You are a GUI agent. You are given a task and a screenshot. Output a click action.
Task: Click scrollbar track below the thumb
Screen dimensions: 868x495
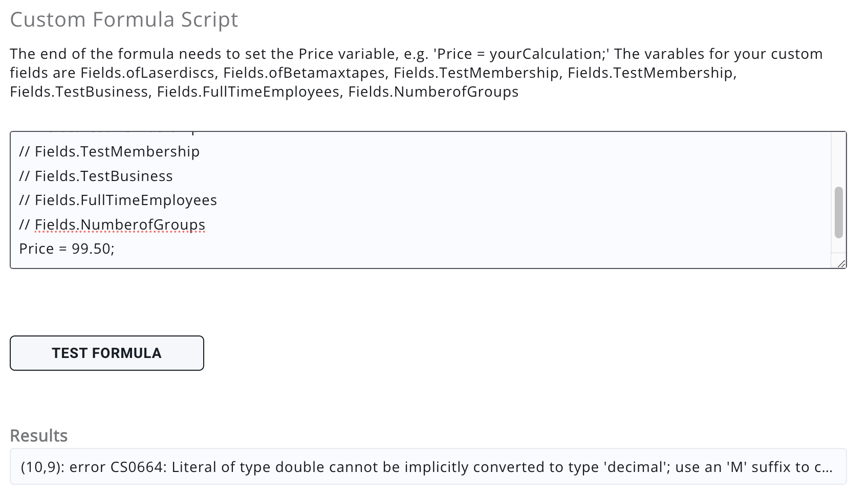(x=838, y=245)
